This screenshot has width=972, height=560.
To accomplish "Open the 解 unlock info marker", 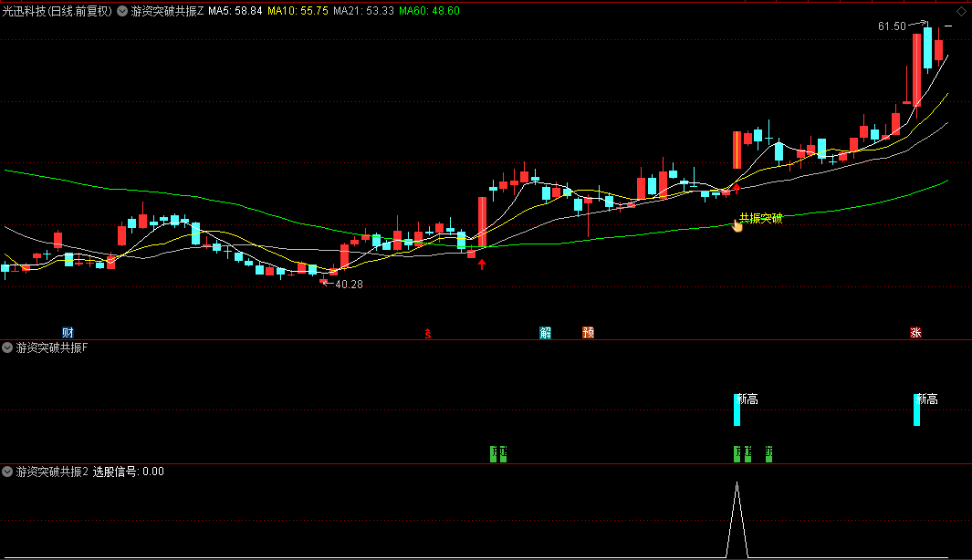I will 545,333.
